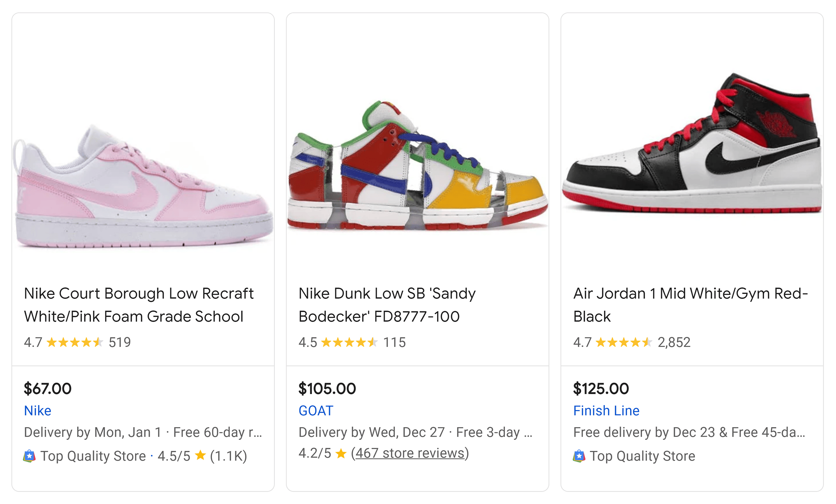Open the Nike store link

(37, 411)
